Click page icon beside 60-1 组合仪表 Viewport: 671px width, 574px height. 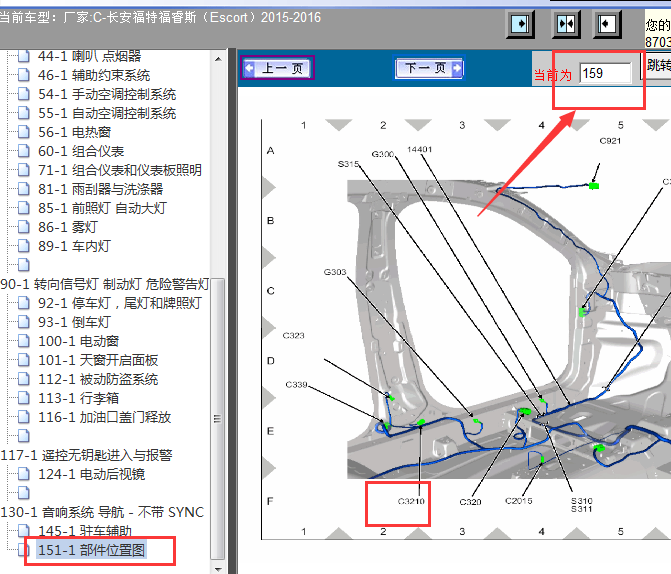coord(24,151)
